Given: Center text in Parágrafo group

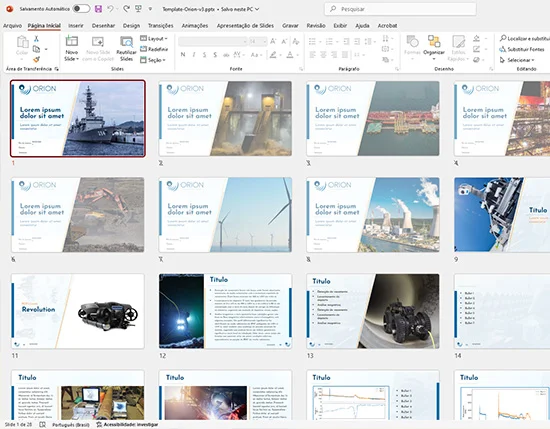Looking at the screenshot, I should [x=323, y=55].
